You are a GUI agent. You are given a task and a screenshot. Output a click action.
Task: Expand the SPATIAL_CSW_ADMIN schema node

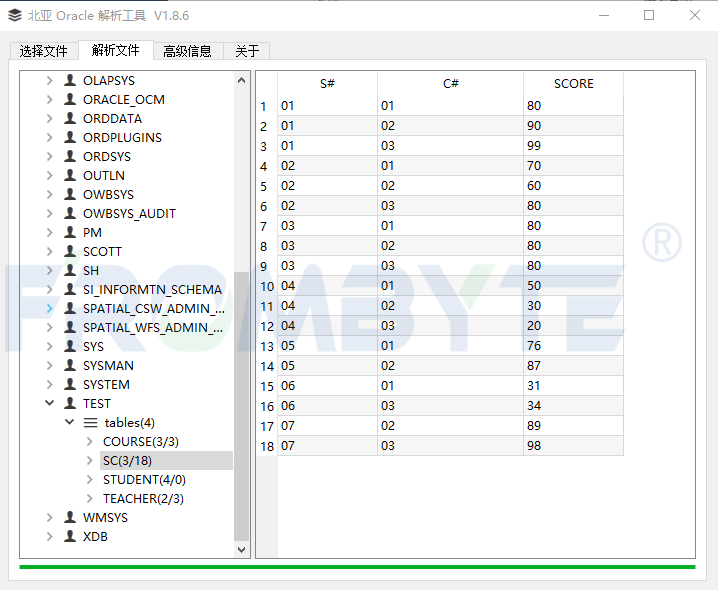pyautogui.click(x=49, y=309)
